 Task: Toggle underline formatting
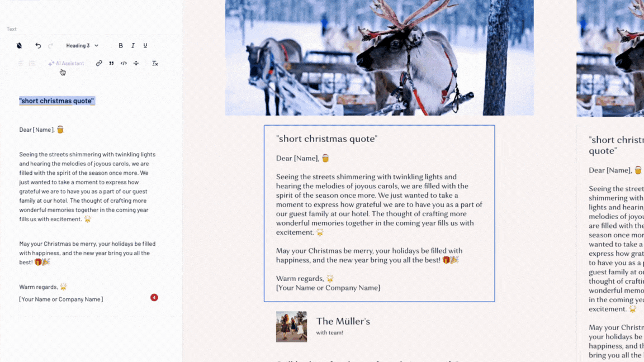tap(145, 46)
